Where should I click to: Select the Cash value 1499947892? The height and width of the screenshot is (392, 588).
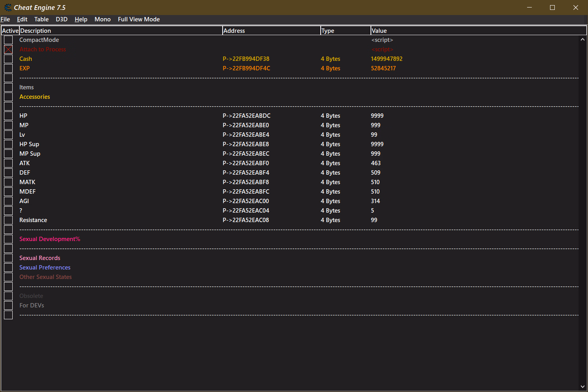coord(387,59)
